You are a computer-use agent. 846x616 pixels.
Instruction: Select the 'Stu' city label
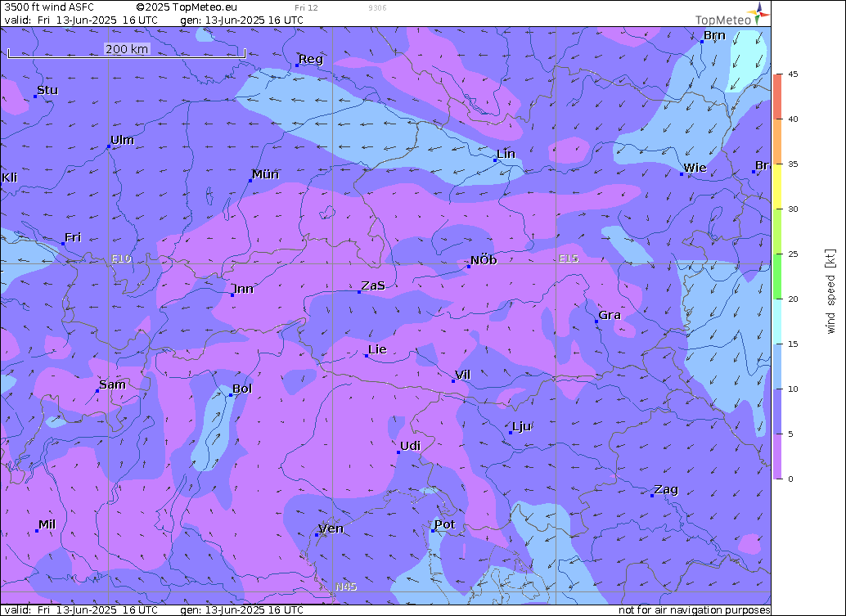pos(47,90)
